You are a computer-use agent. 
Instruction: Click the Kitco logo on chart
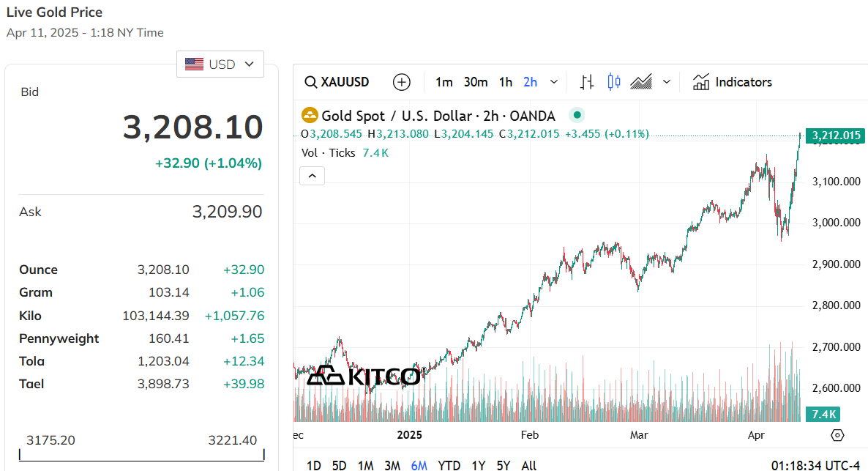tap(364, 376)
